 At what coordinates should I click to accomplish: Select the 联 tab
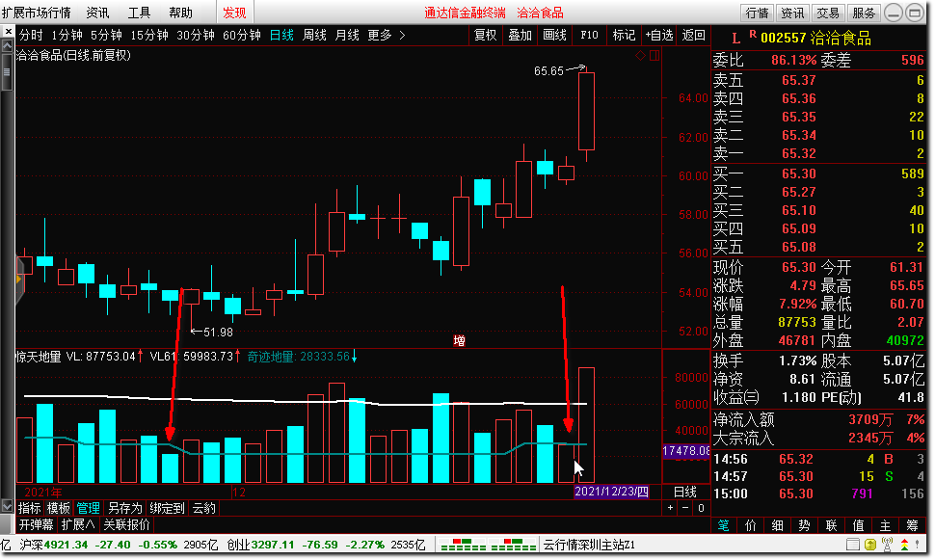click(831, 525)
